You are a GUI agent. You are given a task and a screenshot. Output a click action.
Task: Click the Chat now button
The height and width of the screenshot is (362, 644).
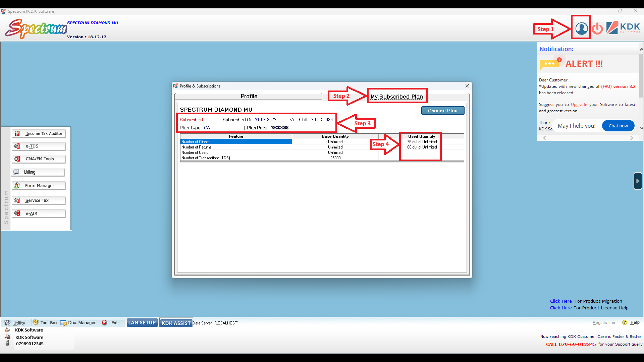[618, 126]
